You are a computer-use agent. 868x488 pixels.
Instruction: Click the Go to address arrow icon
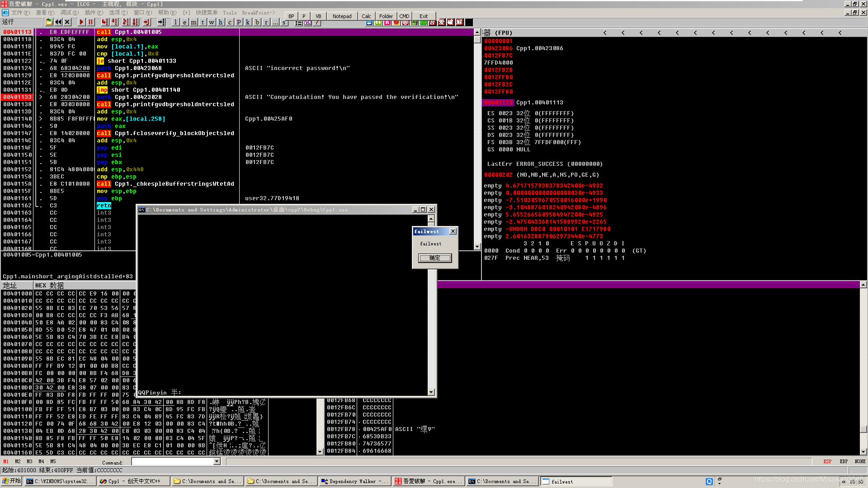point(161,22)
